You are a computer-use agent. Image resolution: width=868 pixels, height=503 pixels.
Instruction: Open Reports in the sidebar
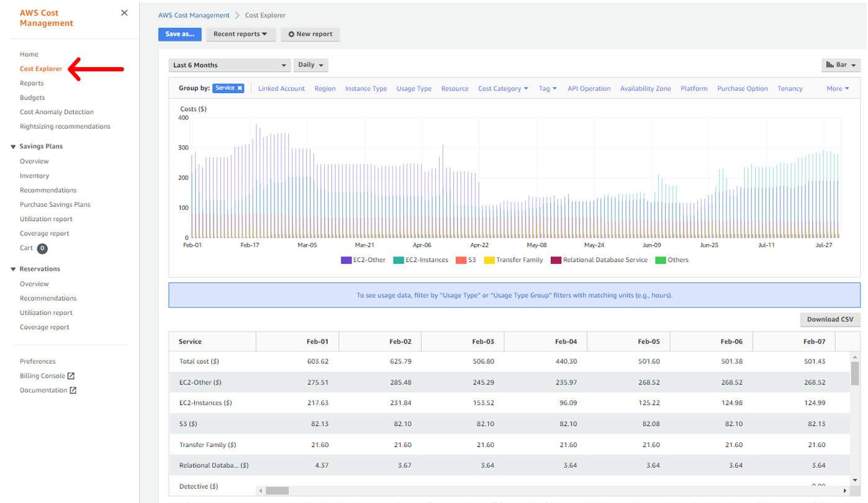[32, 83]
